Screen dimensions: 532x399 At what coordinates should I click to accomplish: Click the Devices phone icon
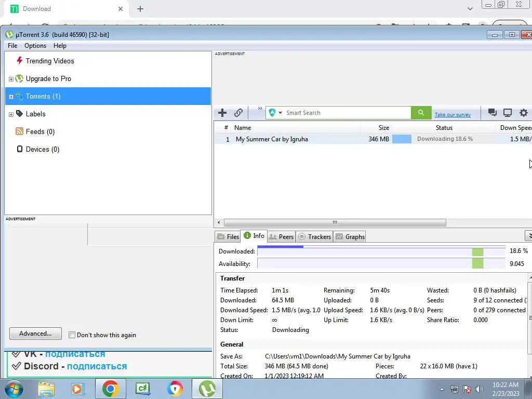point(20,149)
